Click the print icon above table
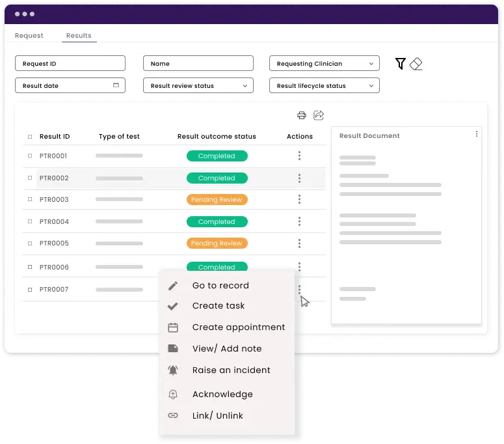Image resolution: width=504 pixels, height=444 pixels. (x=301, y=115)
